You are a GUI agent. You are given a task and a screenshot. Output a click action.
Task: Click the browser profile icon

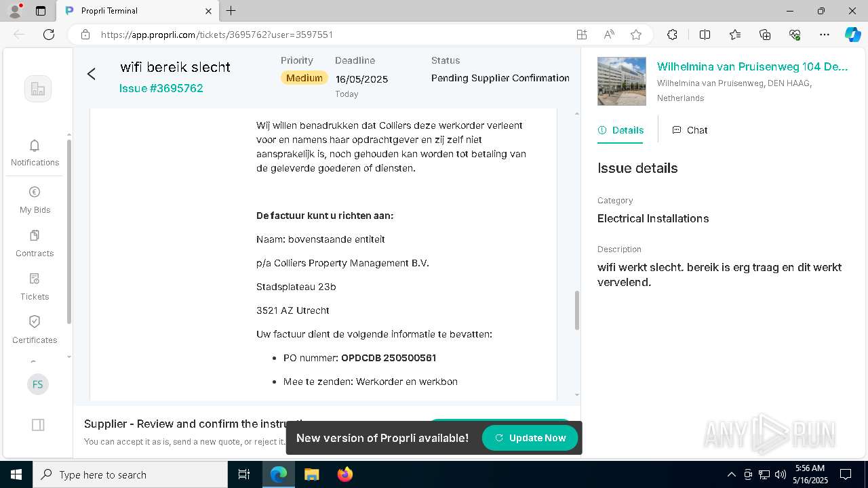pyautogui.click(x=15, y=11)
